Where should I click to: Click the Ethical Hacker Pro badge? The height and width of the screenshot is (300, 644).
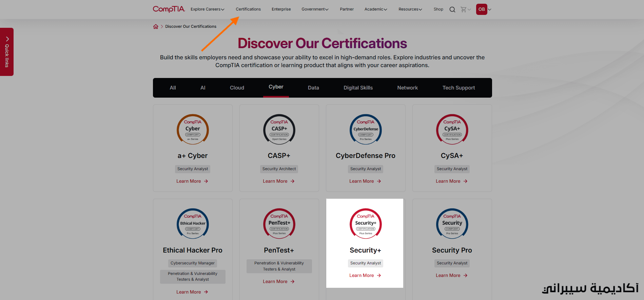(193, 224)
